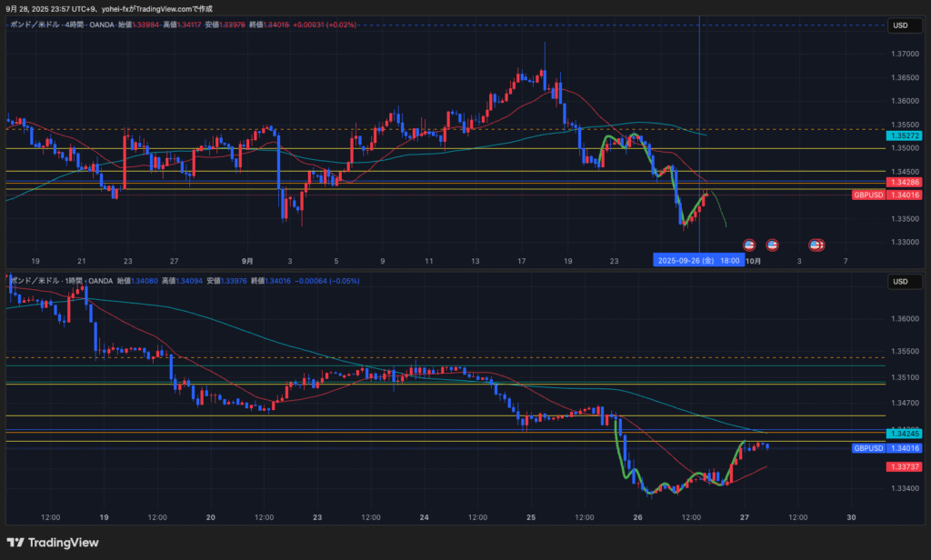
Task: Select the blue vertical line on the upper chart
Action: (699, 91)
